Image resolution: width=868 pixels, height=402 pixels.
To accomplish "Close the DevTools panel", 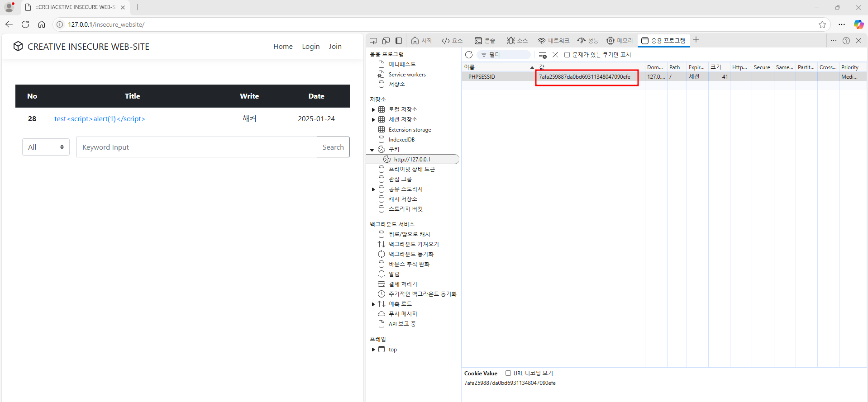I will pos(858,41).
